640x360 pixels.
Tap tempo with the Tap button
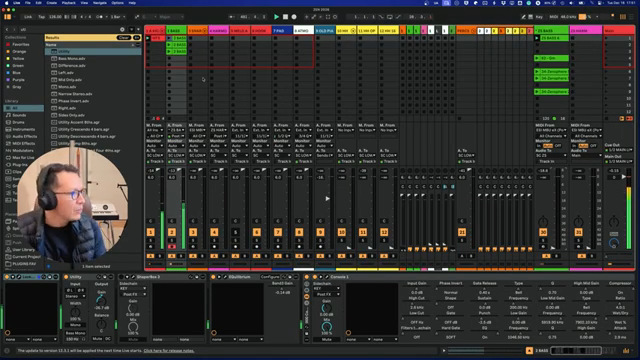pyautogui.click(x=42, y=17)
